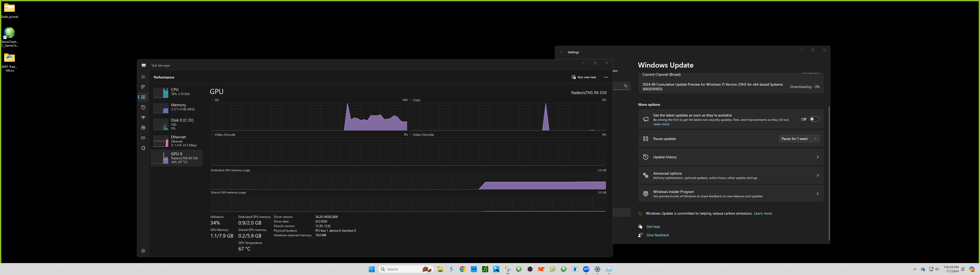Screen dimensions: 980x275
Task: Go back in the Settings window
Action: (561, 53)
